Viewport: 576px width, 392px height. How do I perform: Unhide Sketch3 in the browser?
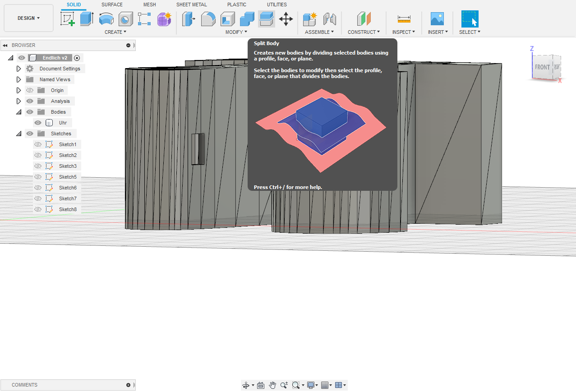click(38, 166)
